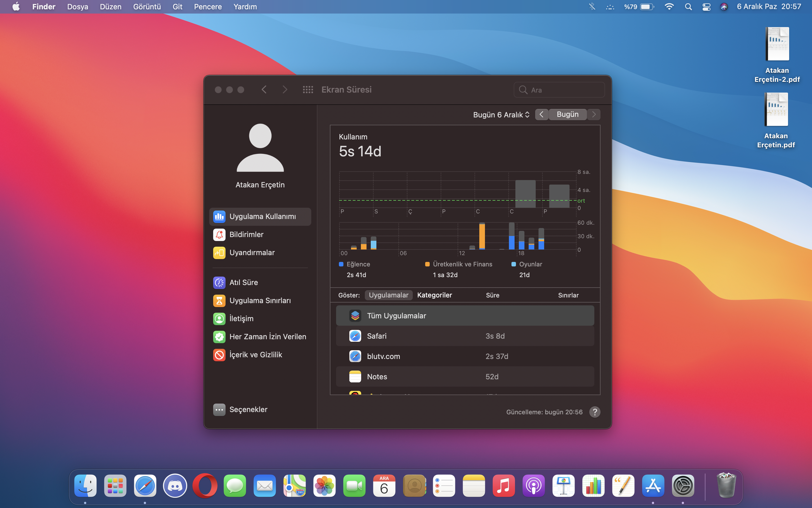Open Photos from the Dock

pyautogui.click(x=324, y=485)
